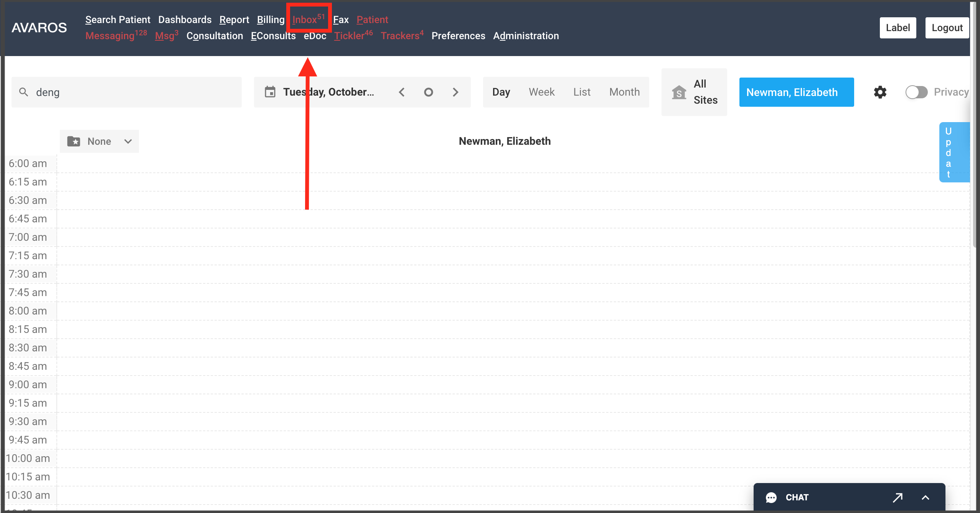Image resolution: width=980 pixels, height=513 pixels.
Task: Switch to List view
Action: point(582,92)
